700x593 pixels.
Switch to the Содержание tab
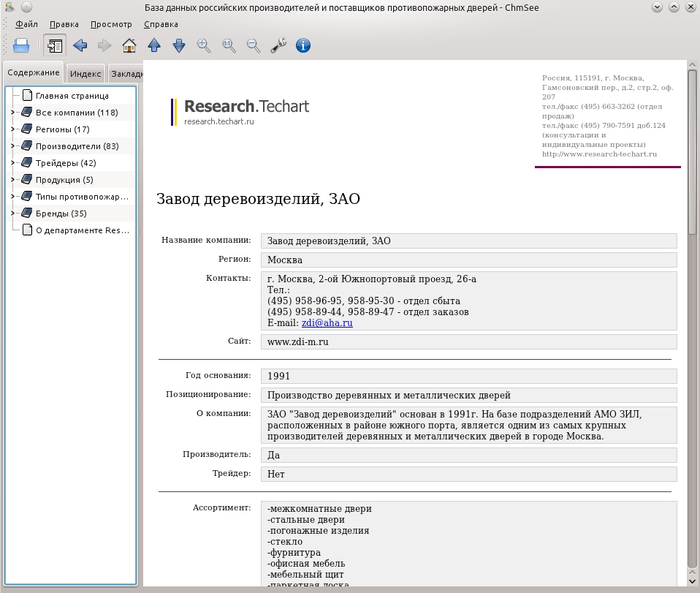pos(34,72)
